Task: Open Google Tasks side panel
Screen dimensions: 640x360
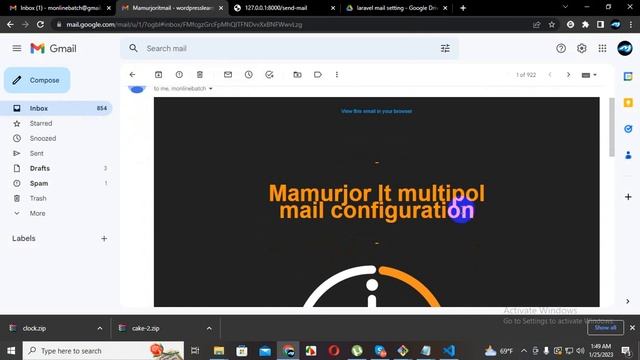Action: (628, 129)
